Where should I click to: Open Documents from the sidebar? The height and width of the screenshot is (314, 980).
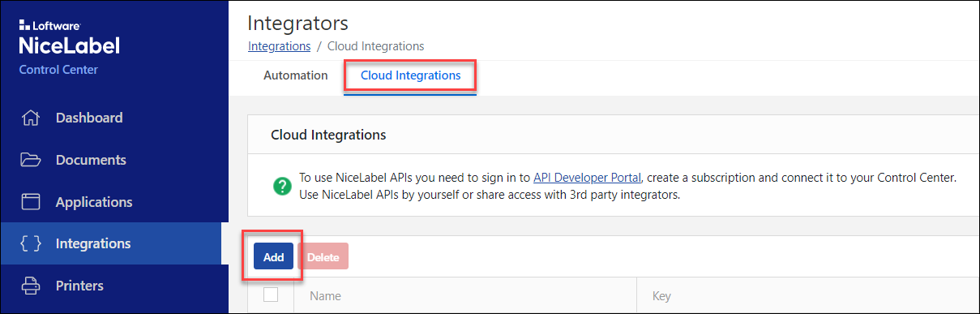91,160
